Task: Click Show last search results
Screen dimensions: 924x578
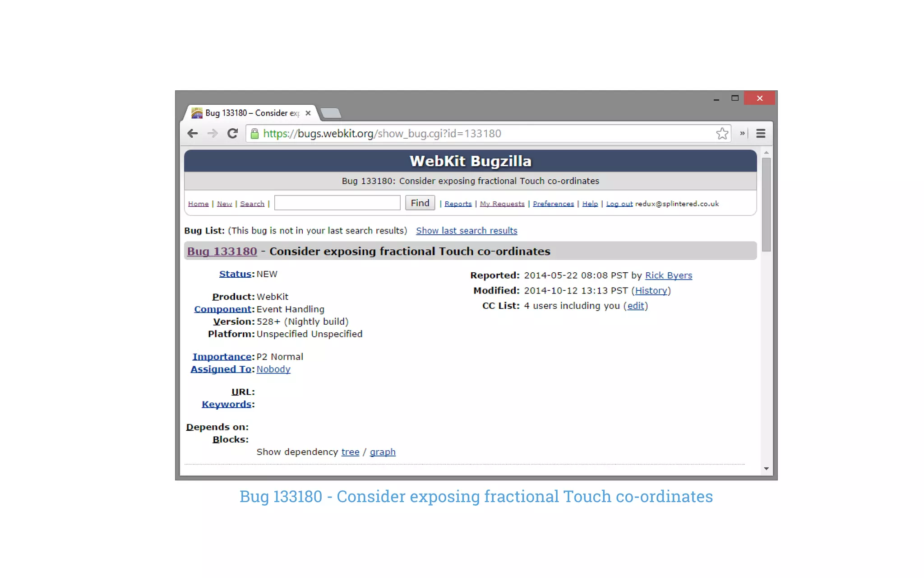Action: 467,231
